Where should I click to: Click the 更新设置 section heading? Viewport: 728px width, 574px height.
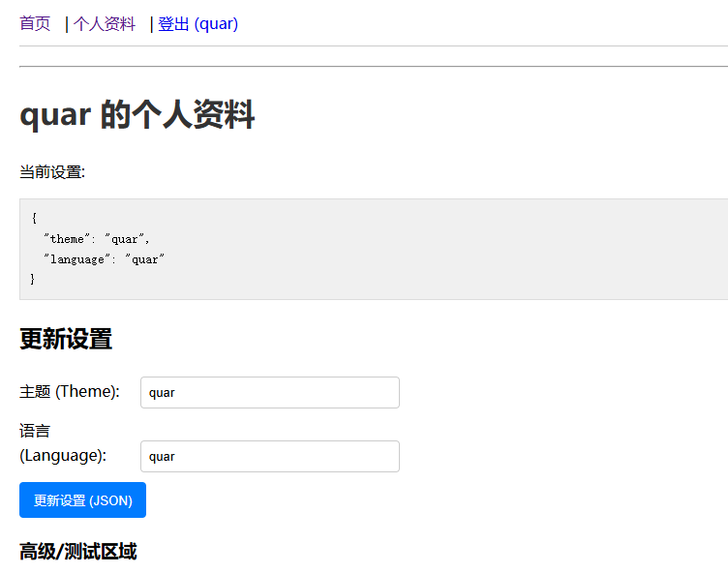pos(66,340)
